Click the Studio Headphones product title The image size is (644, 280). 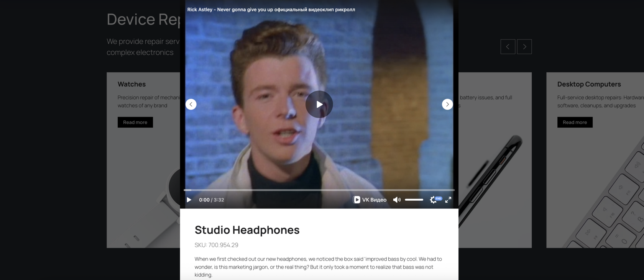[247, 230]
